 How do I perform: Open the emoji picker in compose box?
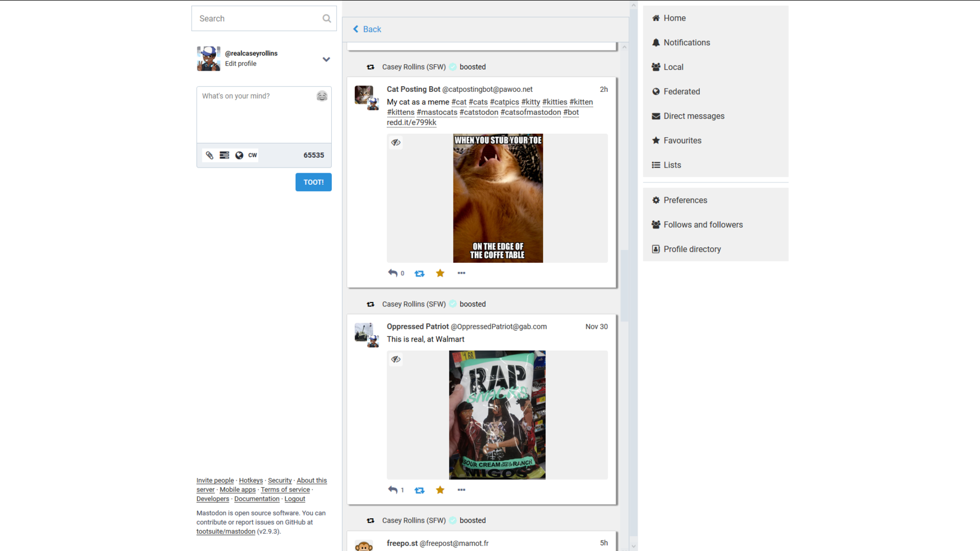click(x=321, y=96)
